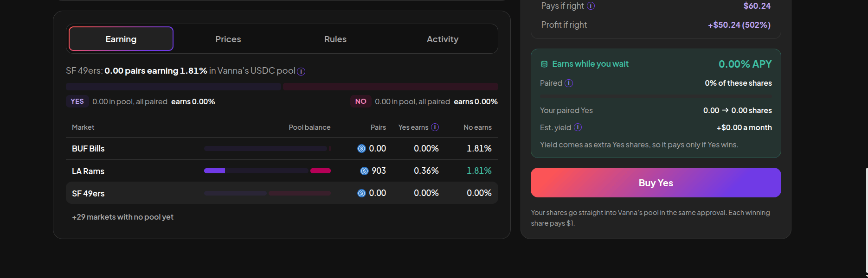Click the 903 pairs value for LA Rams
Image resolution: width=868 pixels, height=278 pixels.
pyautogui.click(x=379, y=171)
